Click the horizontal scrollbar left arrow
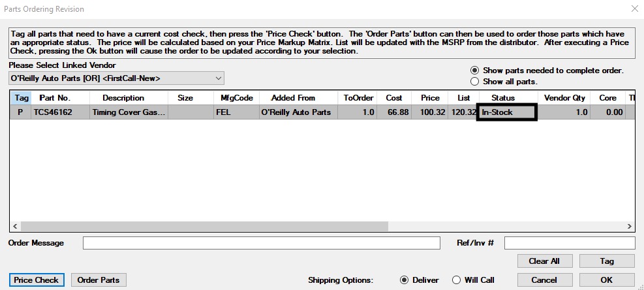 pos(14,226)
